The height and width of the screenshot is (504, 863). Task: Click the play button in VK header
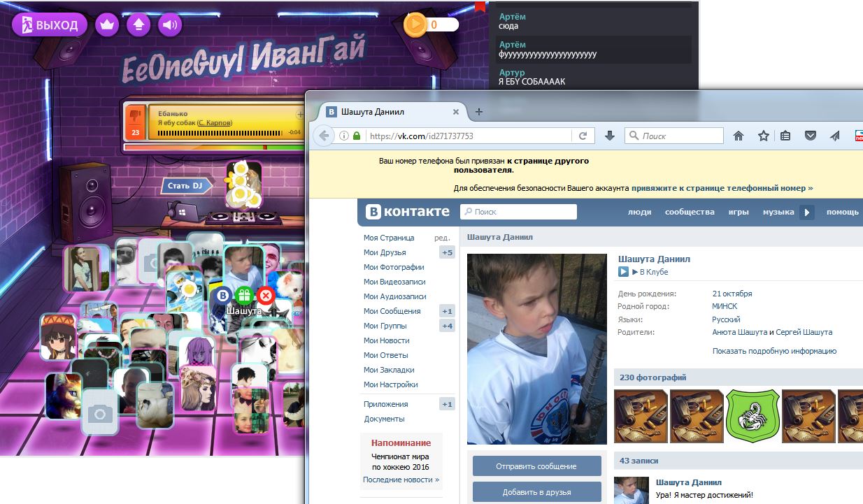807,212
